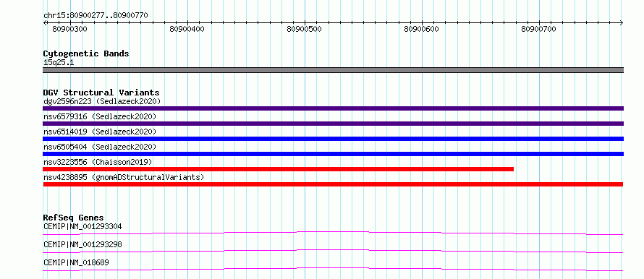
Task: Open CEMIP|NM_018689 transcript label
Action: (76, 262)
